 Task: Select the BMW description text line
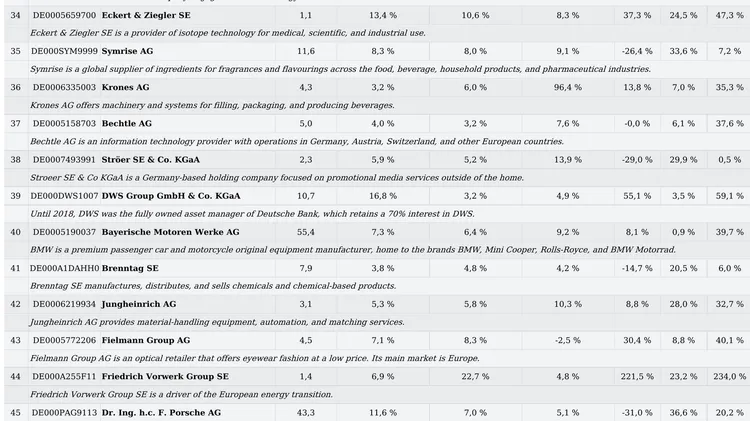coord(353,250)
